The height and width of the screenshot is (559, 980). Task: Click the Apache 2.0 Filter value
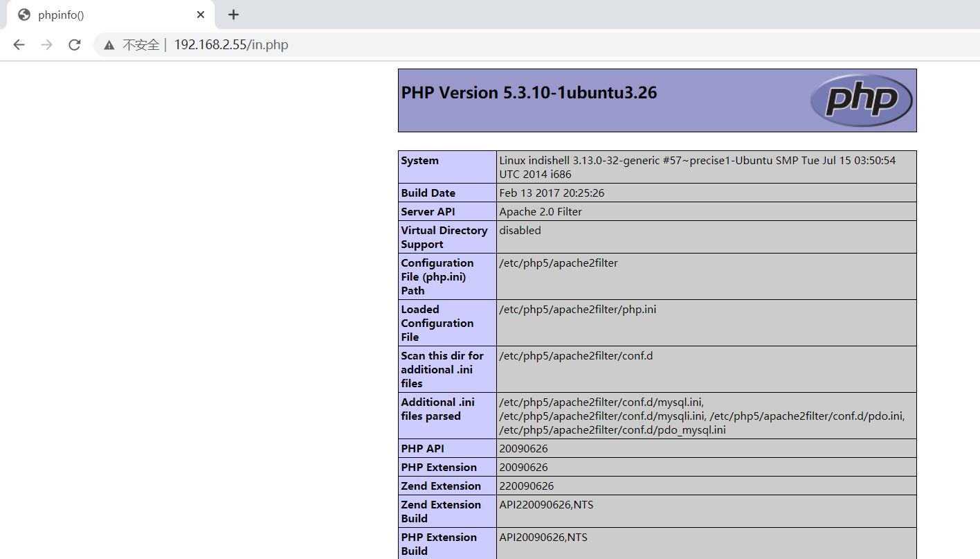[541, 212]
